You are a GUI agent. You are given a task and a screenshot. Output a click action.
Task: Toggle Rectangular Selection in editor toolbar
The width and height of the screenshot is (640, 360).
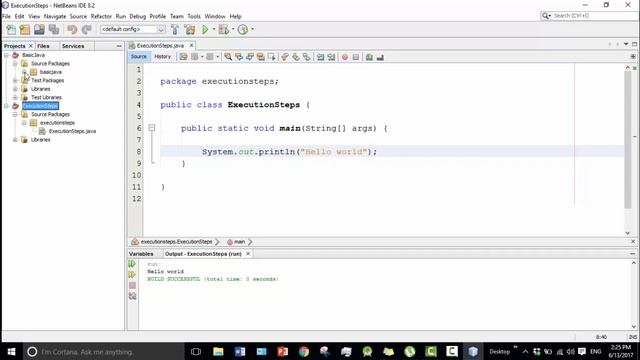(x=271, y=57)
